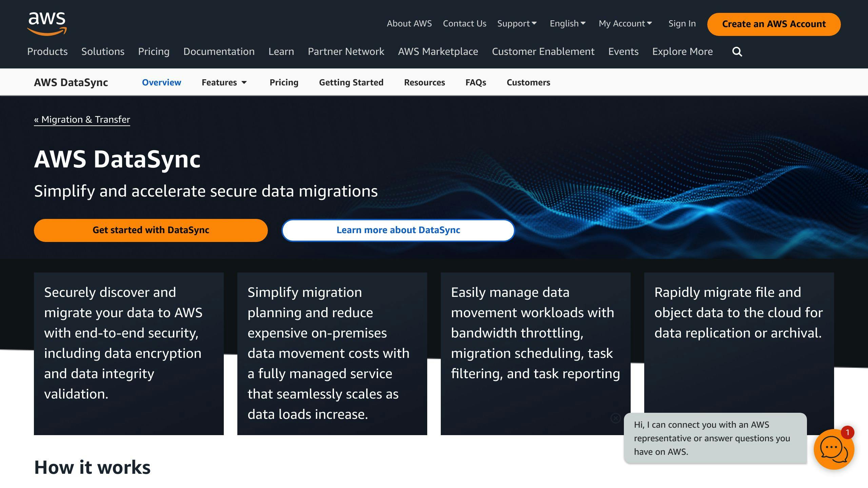Screen dimensions: 868x488
Task: Select the Overview tab
Action: [x=161, y=82]
